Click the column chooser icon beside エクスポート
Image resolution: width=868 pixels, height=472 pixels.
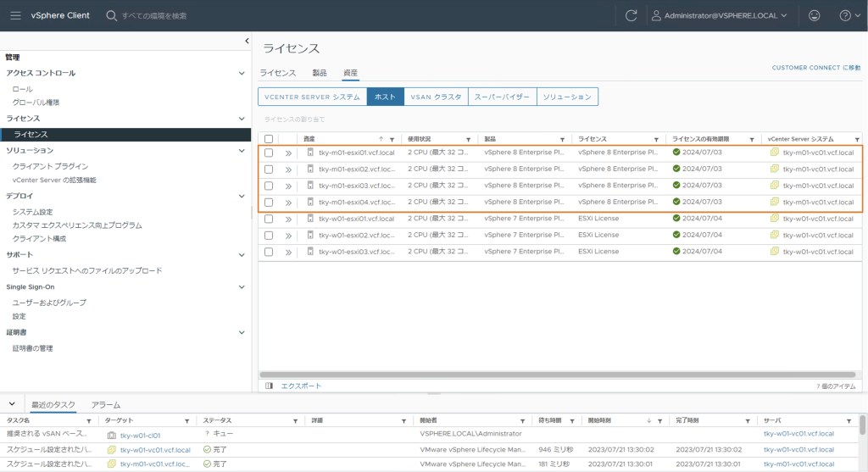click(269, 386)
